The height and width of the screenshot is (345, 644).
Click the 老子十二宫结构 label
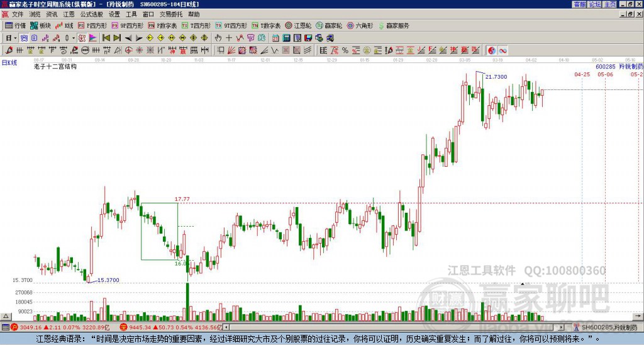tap(55, 66)
